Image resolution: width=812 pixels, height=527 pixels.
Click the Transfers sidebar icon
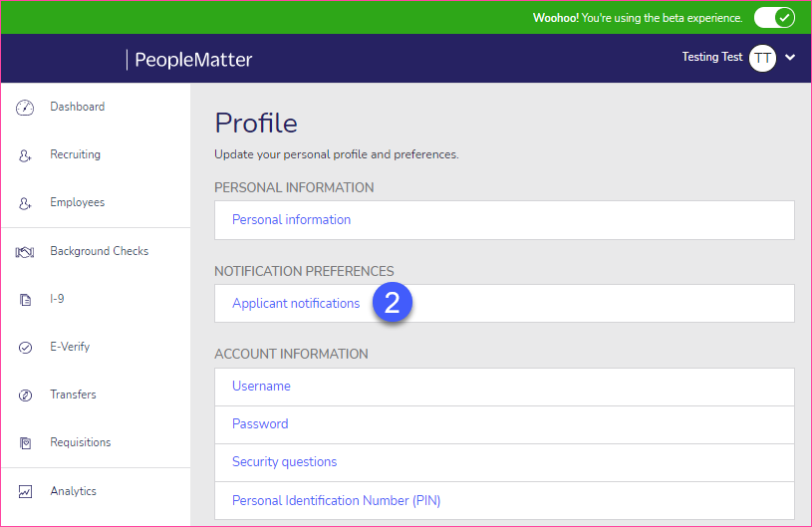click(x=25, y=395)
